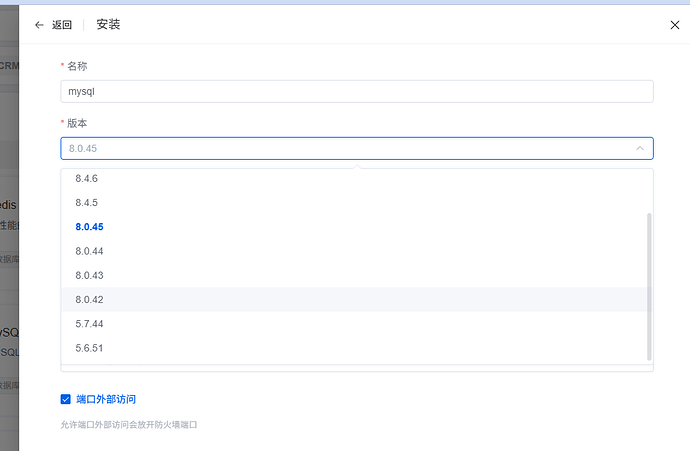Click the 版本 version select box
This screenshot has height=451, width=690.
340,148
